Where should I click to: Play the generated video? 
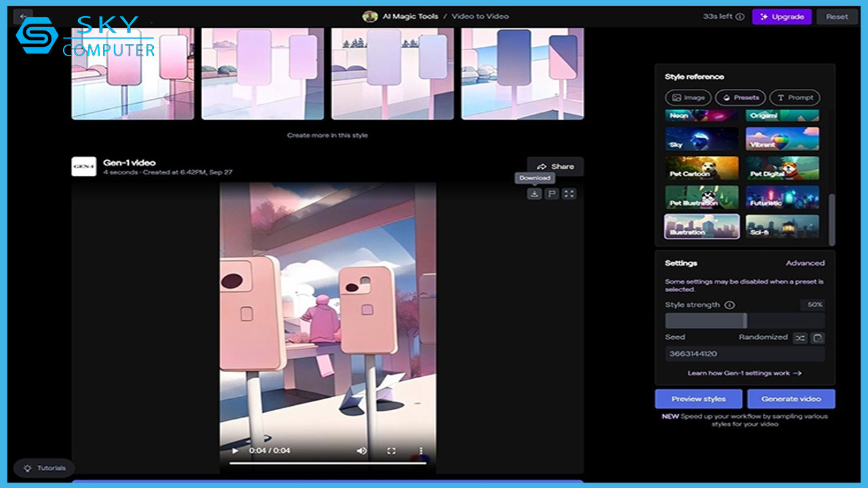235,451
